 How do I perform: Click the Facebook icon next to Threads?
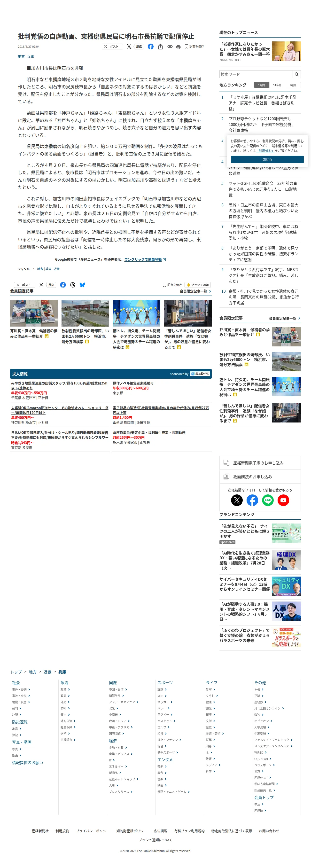(63, 285)
